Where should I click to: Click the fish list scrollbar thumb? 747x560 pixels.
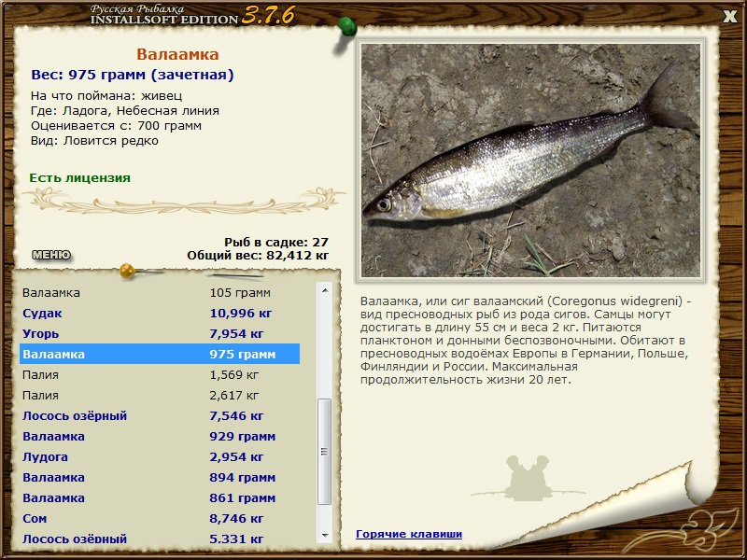[x=325, y=452]
